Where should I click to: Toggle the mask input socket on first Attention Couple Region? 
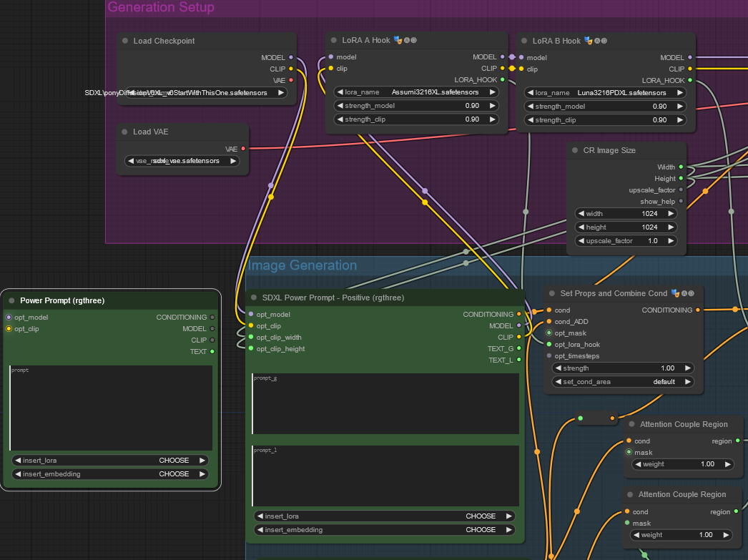coord(629,453)
